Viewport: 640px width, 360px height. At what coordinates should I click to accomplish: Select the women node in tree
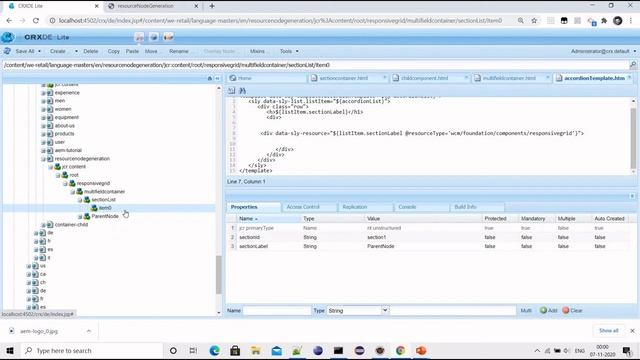click(63, 109)
